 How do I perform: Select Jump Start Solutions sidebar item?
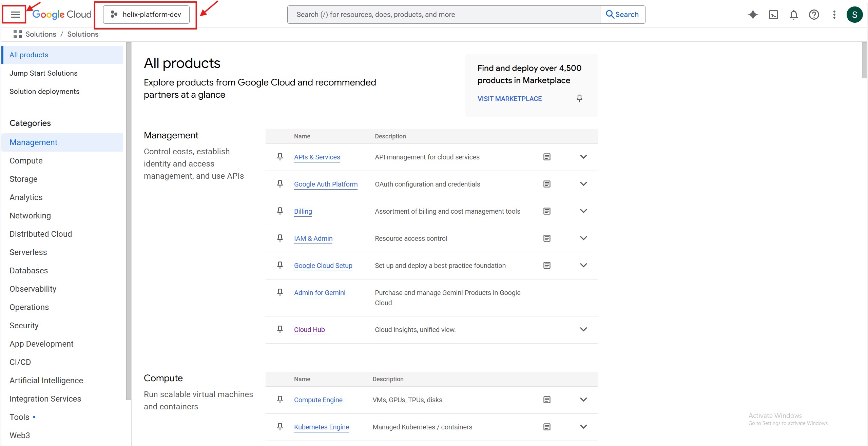(x=43, y=73)
